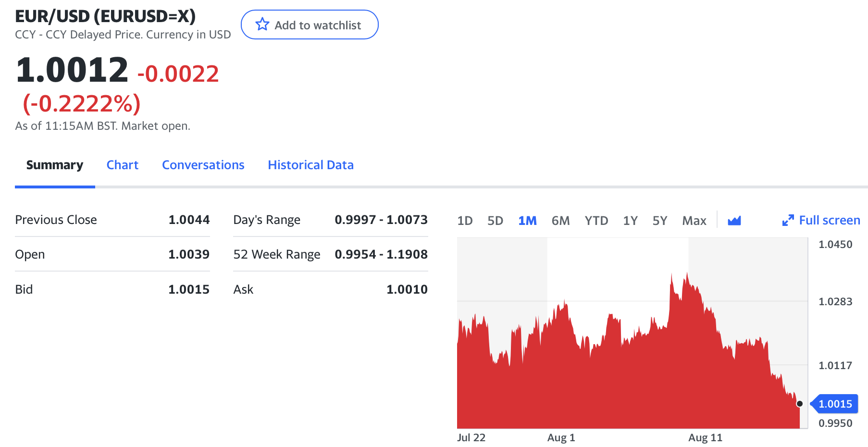
Task: Click the Aug 11 date label on chart axis
Action: pyautogui.click(x=705, y=437)
